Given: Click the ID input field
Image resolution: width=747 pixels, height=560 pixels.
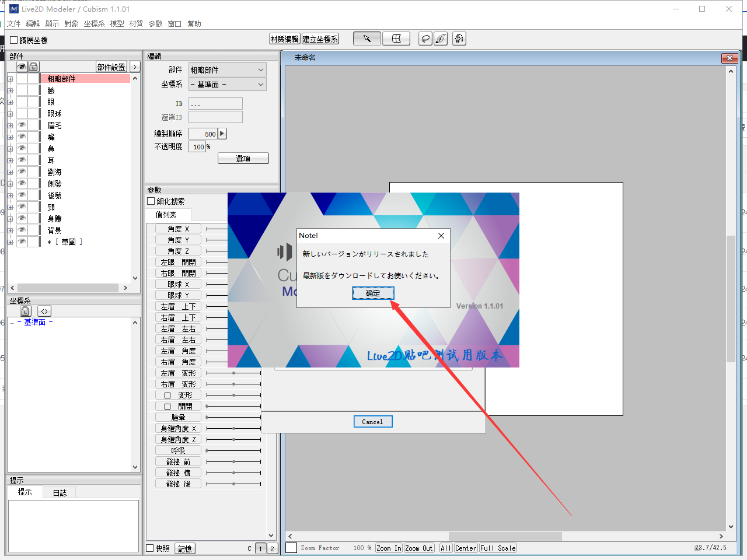Looking at the screenshot, I should pyautogui.click(x=215, y=104).
